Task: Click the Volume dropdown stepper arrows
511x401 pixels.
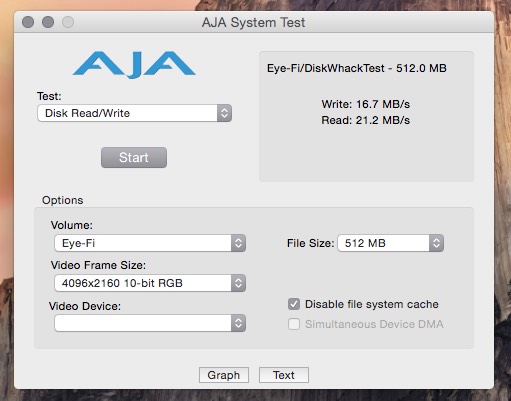Action: (x=238, y=243)
